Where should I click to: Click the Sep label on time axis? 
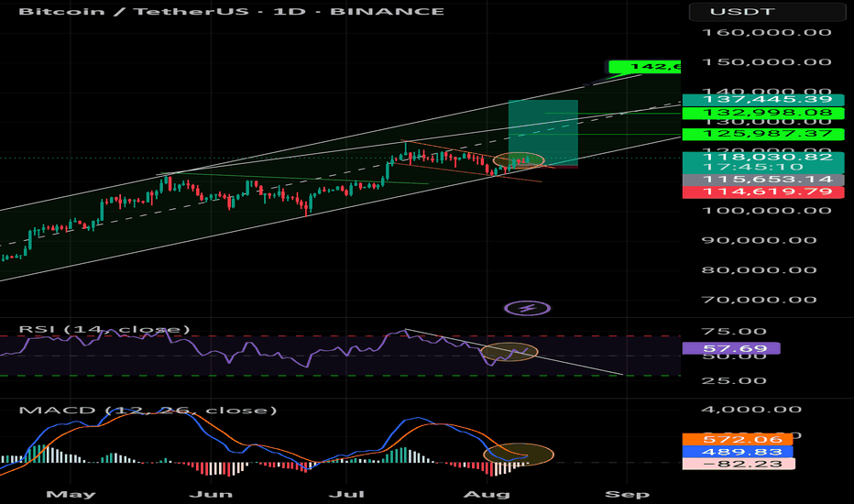click(x=627, y=494)
